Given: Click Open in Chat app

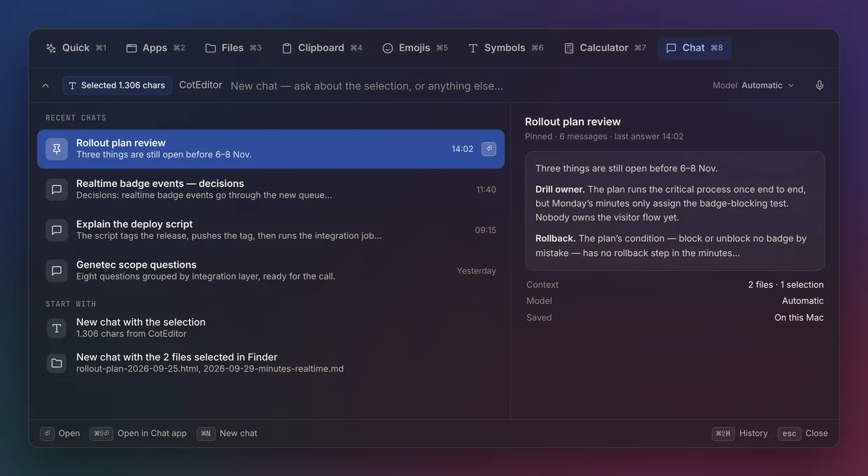Looking at the screenshot, I should click(139, 433).
